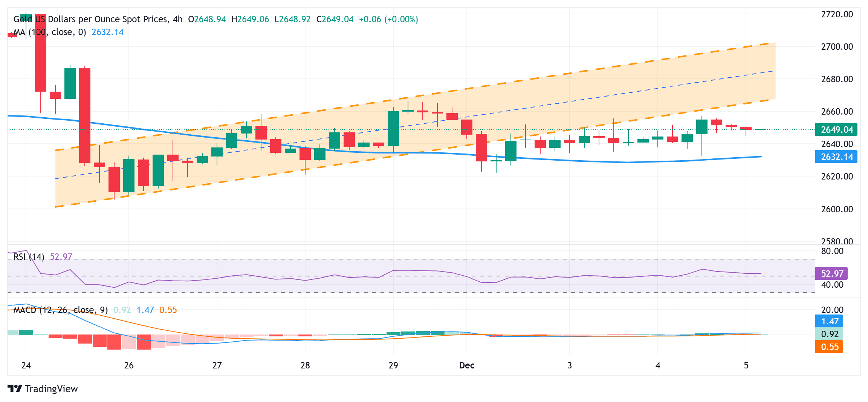The image size is (868, 402).
Task: Click the blue MA price tag 2632.14
Action: click(x=836, y=157)
